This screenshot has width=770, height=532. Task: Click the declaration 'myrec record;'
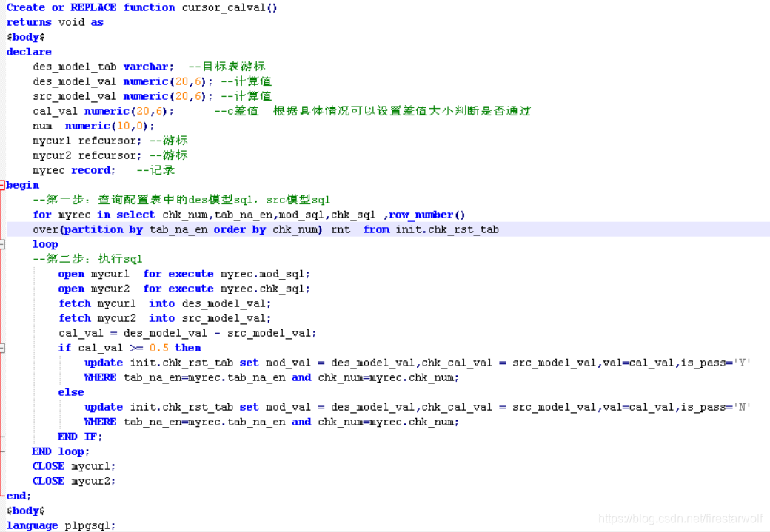click(73, 170)
